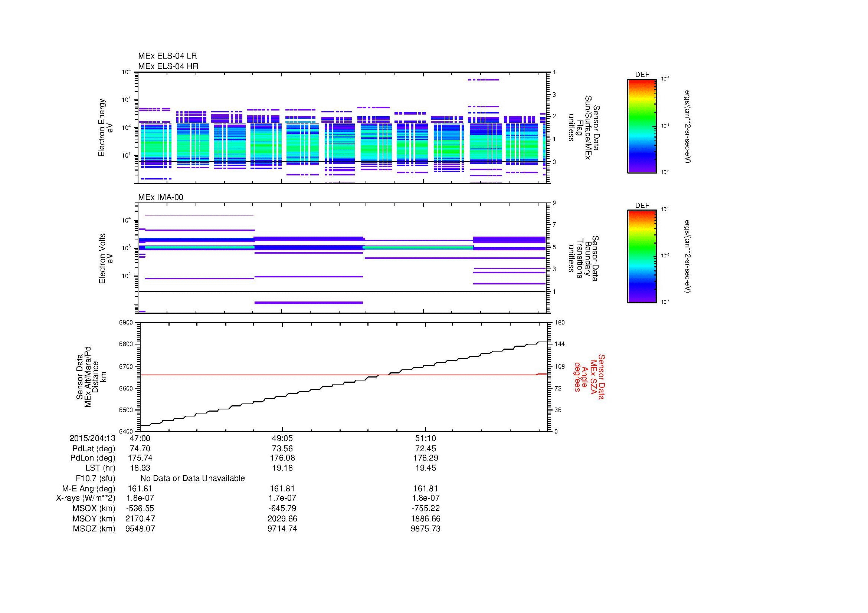Click the 'MSOZ (km)' row label
This screenshot has height=613, width=868.
pyautogui.click(x=95, y=529)
